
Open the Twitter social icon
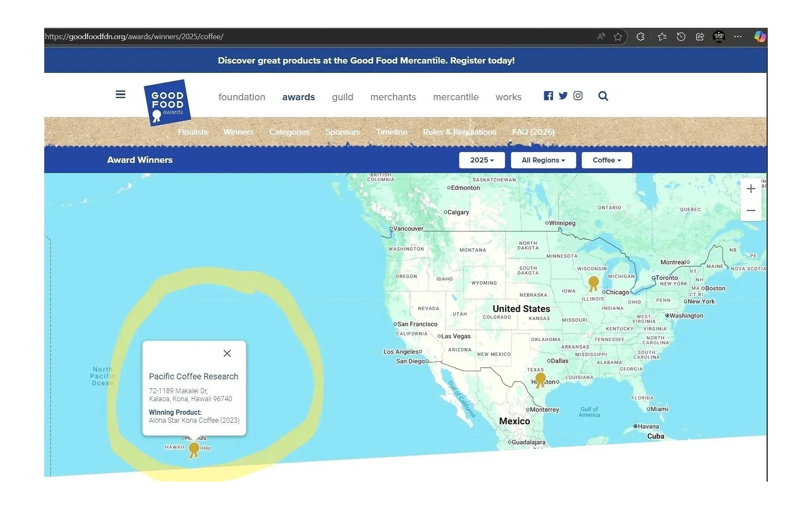(563, 96)
